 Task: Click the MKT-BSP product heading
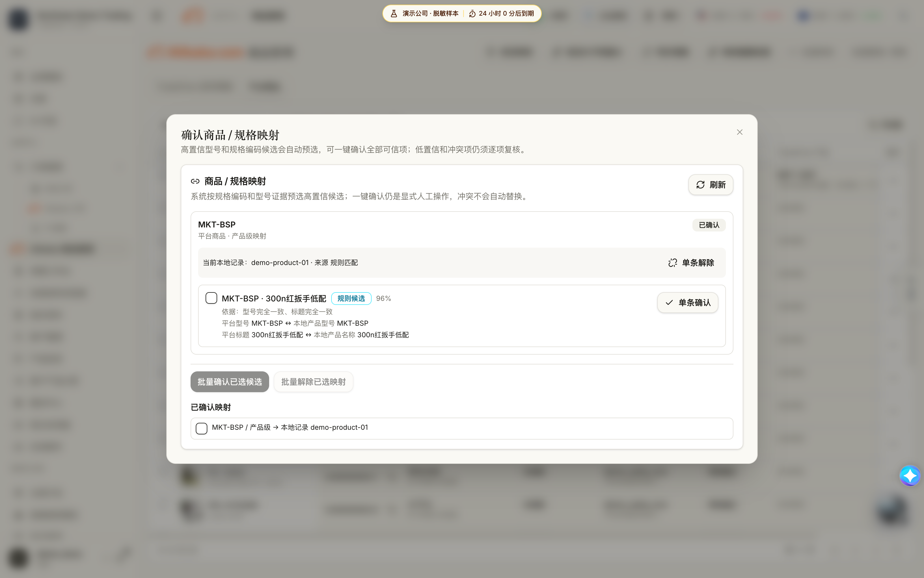[x=217, y=224]
